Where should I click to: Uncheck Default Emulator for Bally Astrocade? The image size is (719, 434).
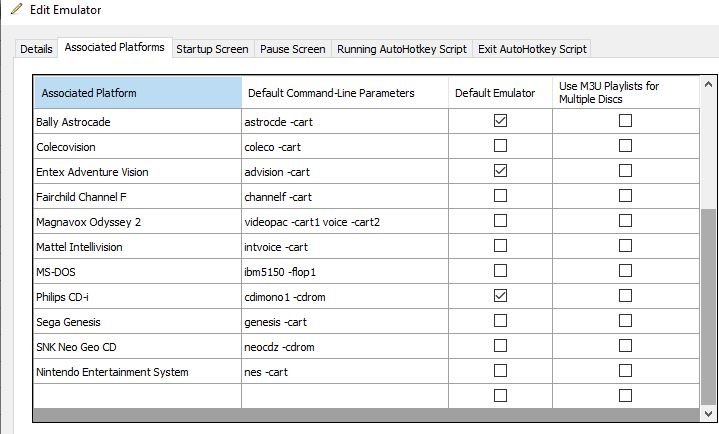[500, 121]
